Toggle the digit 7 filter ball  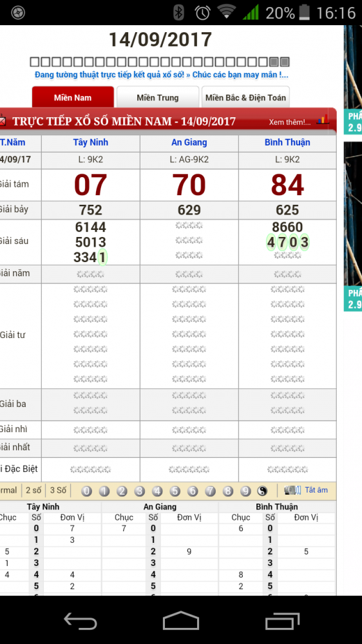point(211,490)
